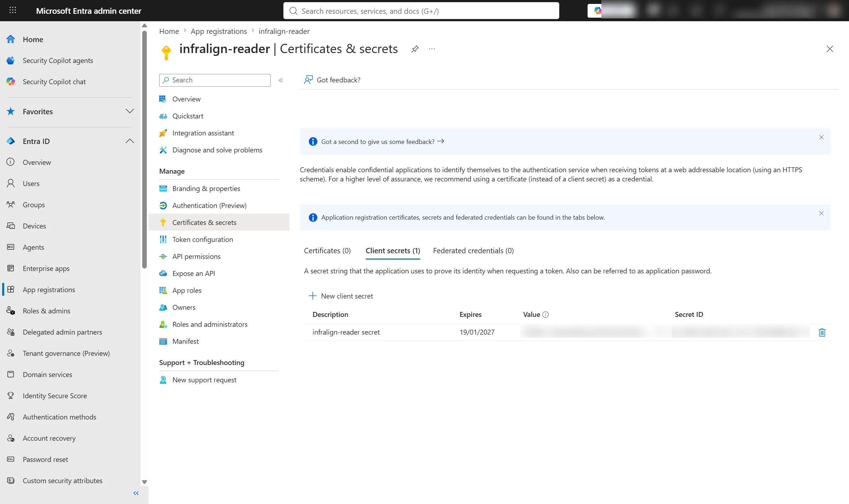Select the Client secrets (1) tab
The height and width of the screenshot is (504, 849).
pos(393,251)
